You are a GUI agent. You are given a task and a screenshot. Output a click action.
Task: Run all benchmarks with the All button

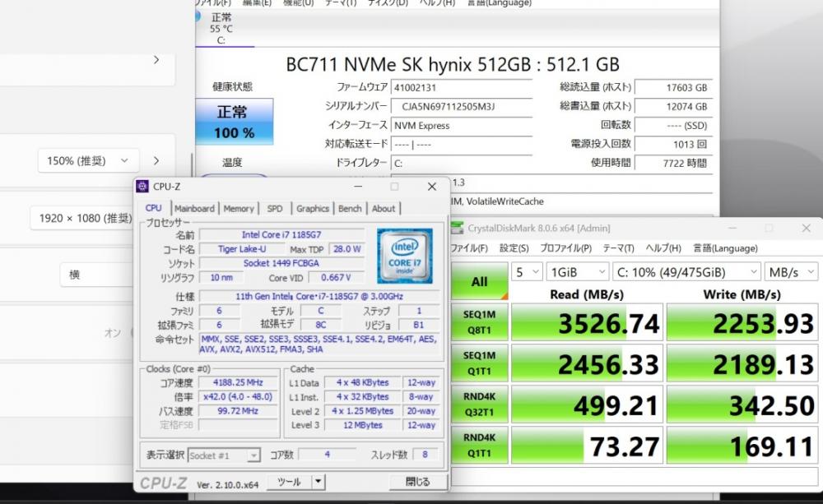click(x=479, y=281)
